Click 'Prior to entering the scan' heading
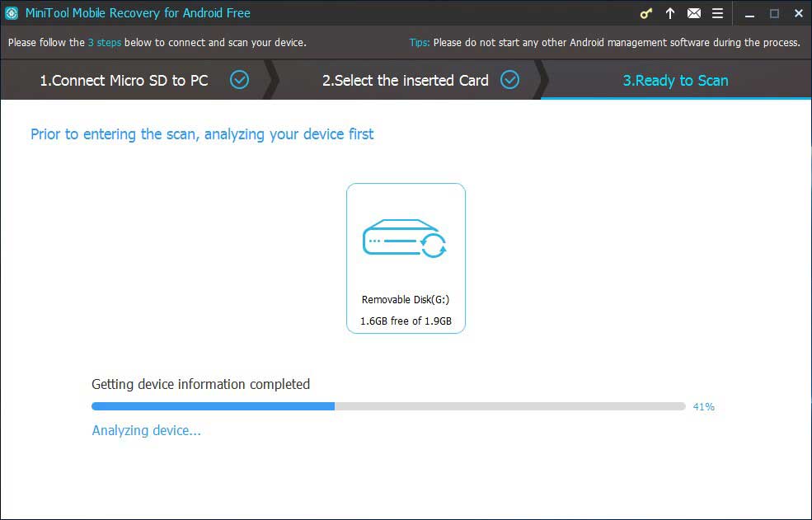Screen dimensions: 812x520 coord(202,134)
